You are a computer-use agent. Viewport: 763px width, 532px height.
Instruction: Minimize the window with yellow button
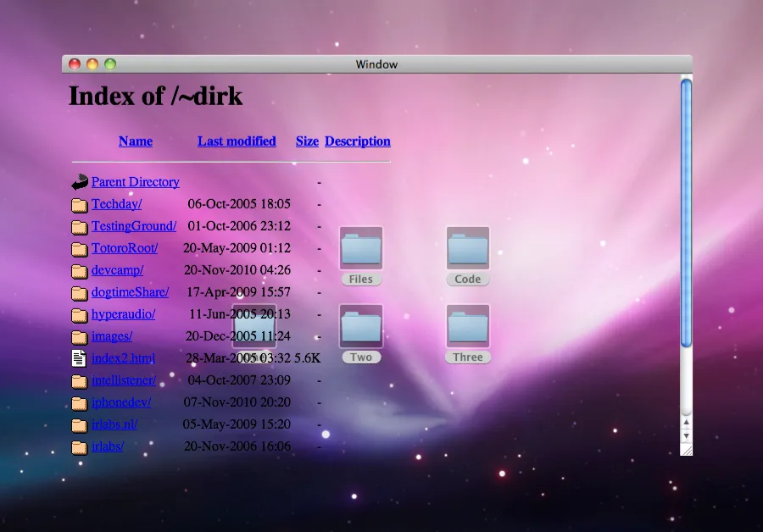coord(92,64)
